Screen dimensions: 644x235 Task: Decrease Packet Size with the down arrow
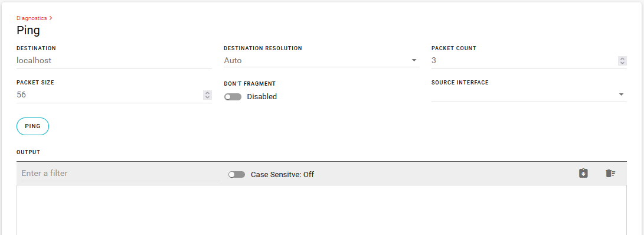207,97
